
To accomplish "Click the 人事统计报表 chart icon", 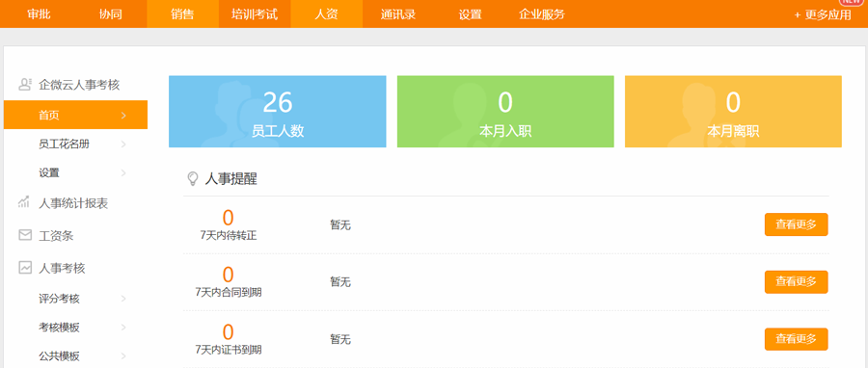I will click(24, 202).
